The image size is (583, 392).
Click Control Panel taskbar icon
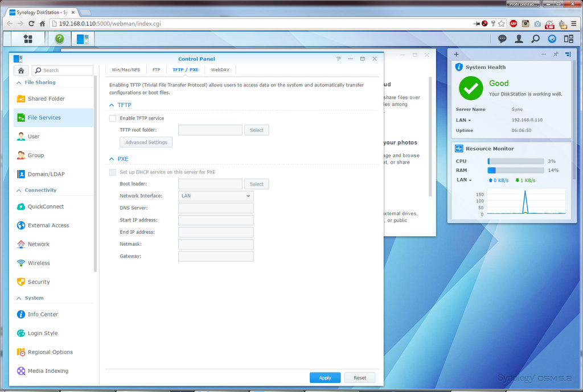click(83, 39)
